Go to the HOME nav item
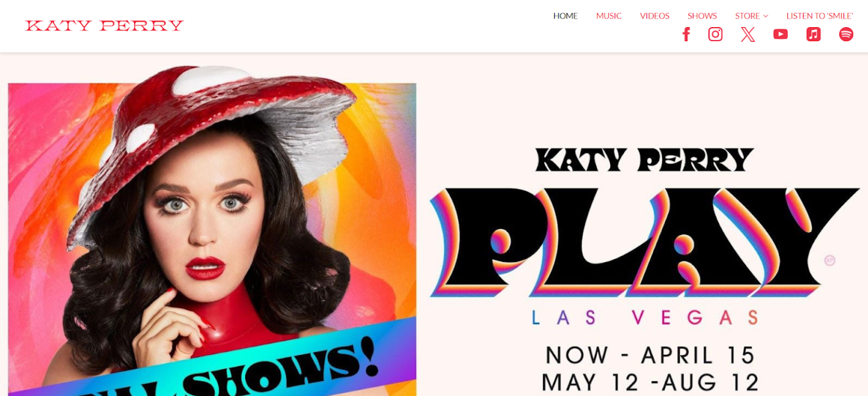 pyautogui.click(x=565, y=16)
